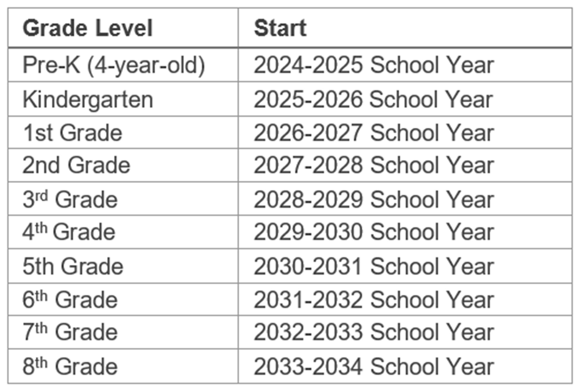The width and height of the screenshot is (579, 392).
Task: Select the 2032-2033 School Year cell
Action: click(405, 332)
